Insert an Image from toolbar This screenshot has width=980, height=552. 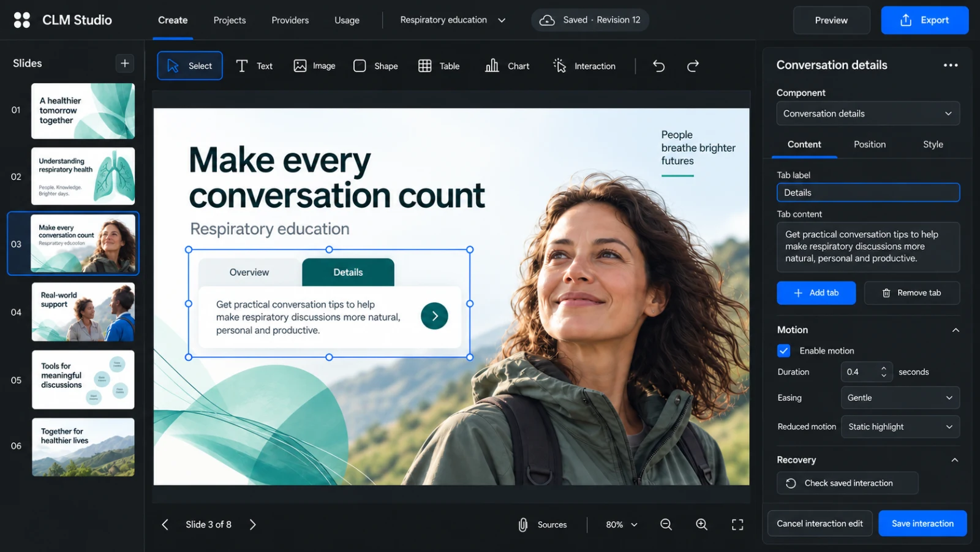(314, 66)
